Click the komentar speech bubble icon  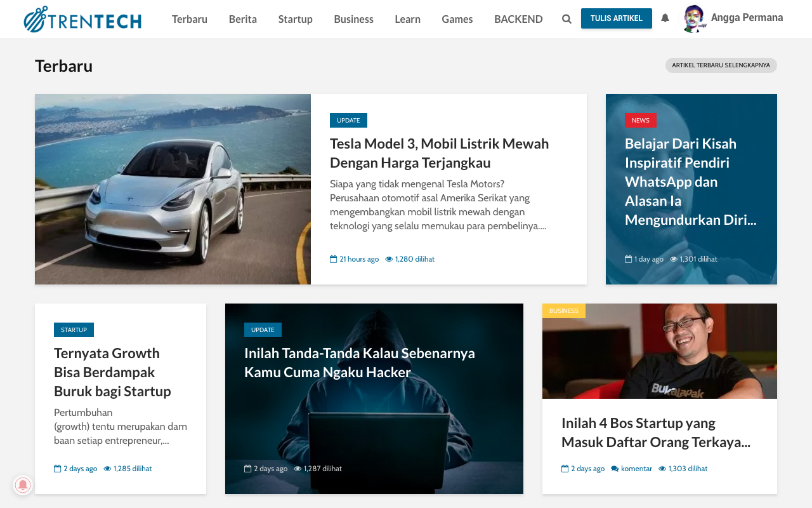click(x=615, y=469)
